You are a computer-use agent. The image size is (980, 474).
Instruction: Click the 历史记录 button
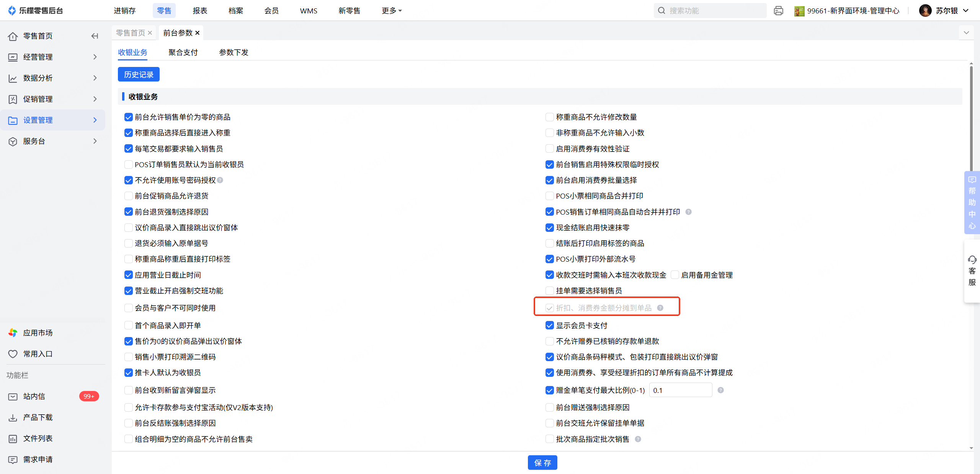point(139,75)
